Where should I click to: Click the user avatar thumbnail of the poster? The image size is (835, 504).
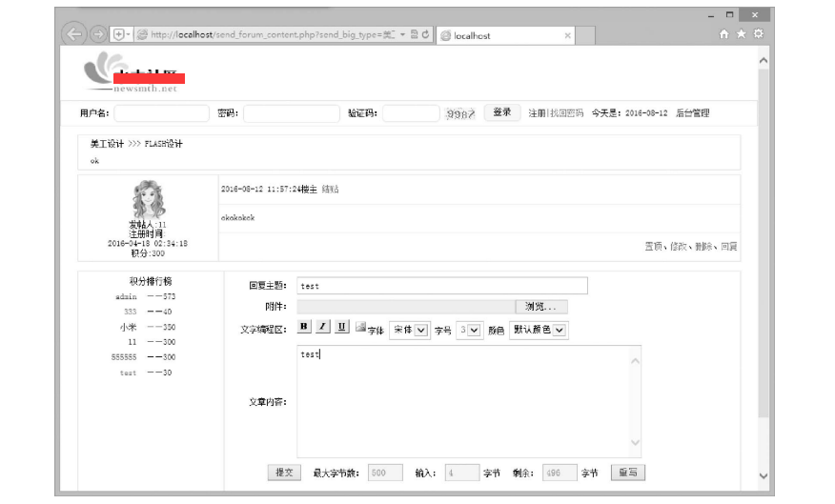(148, 200)
